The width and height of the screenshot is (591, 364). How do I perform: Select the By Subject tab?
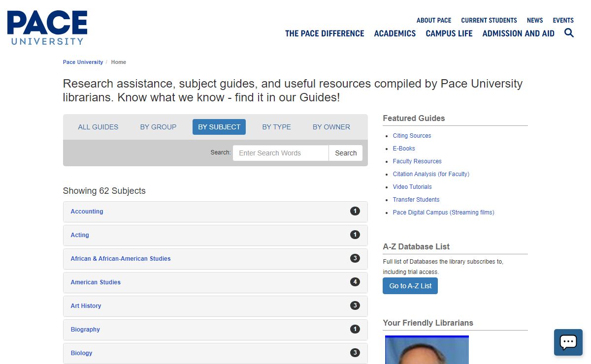[x=219, y=127]
